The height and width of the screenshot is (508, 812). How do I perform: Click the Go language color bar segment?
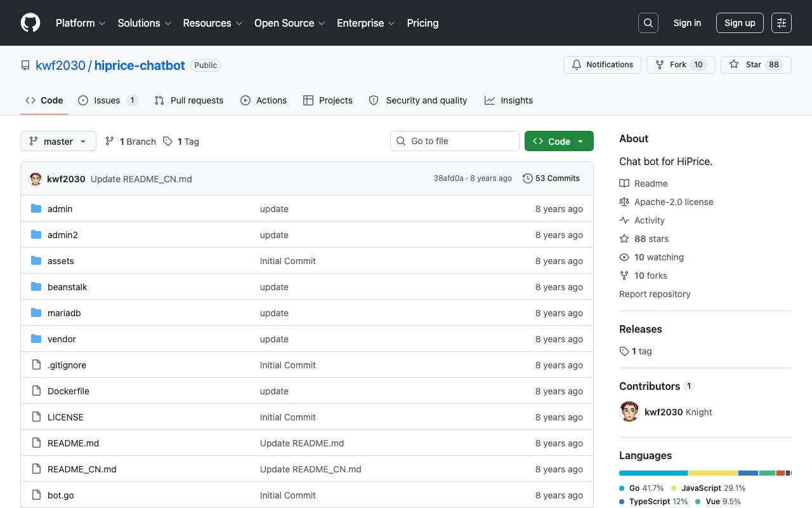(x=653, y=473)
